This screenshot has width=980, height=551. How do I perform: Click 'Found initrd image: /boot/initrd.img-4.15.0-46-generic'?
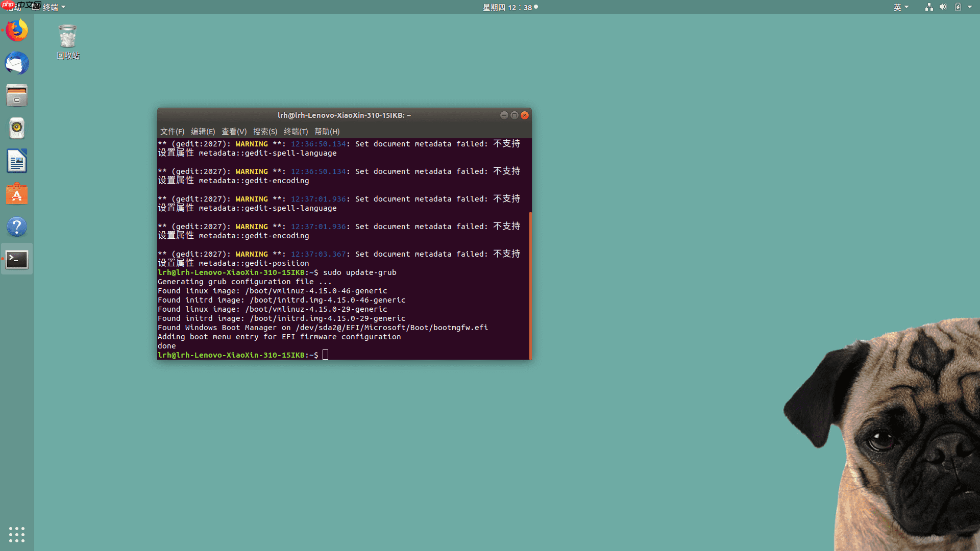(282, 300)
